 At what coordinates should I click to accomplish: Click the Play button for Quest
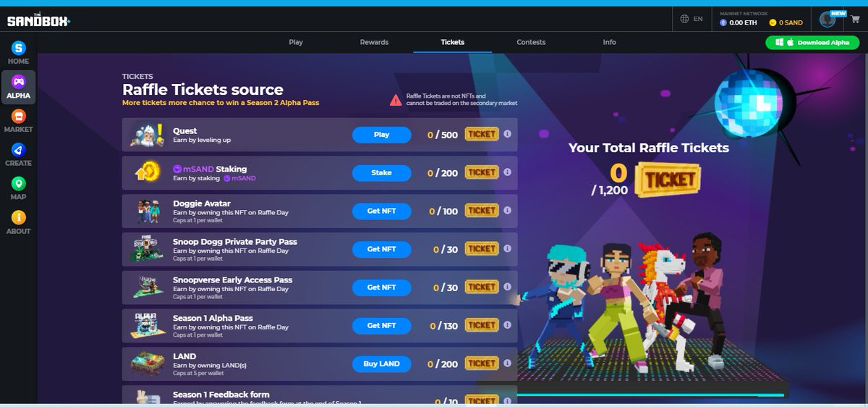381,134
